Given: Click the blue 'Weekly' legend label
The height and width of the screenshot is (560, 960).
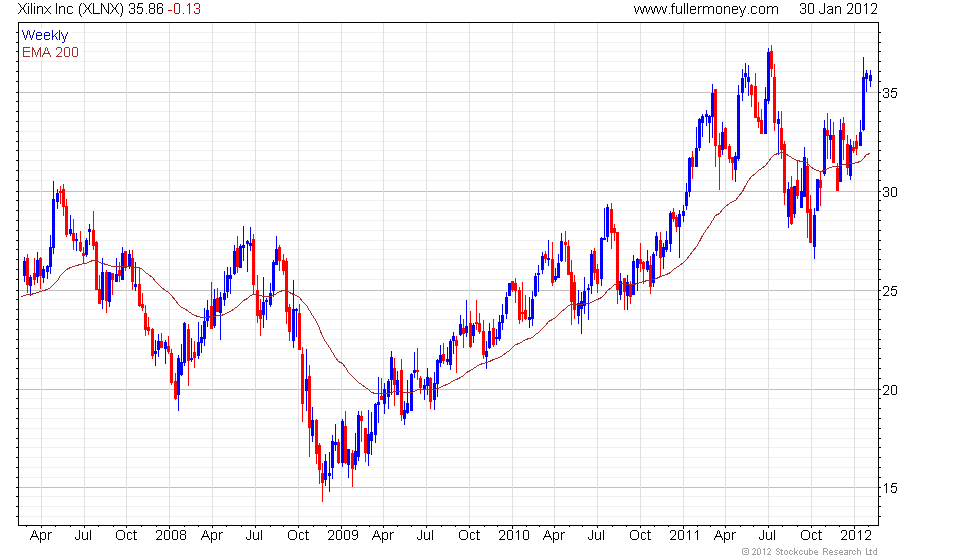Looking at the screenshot, I should coord(45,35).
